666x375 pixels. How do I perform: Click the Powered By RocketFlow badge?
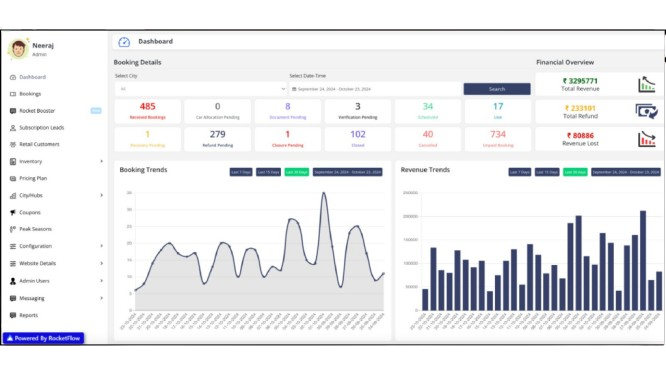(x=43, y=338)
